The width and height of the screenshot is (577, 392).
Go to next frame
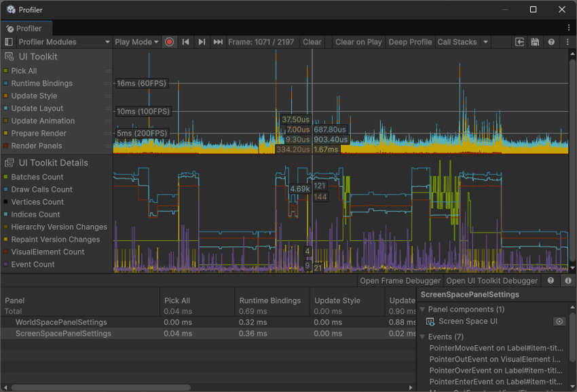[x=202, y=42]
